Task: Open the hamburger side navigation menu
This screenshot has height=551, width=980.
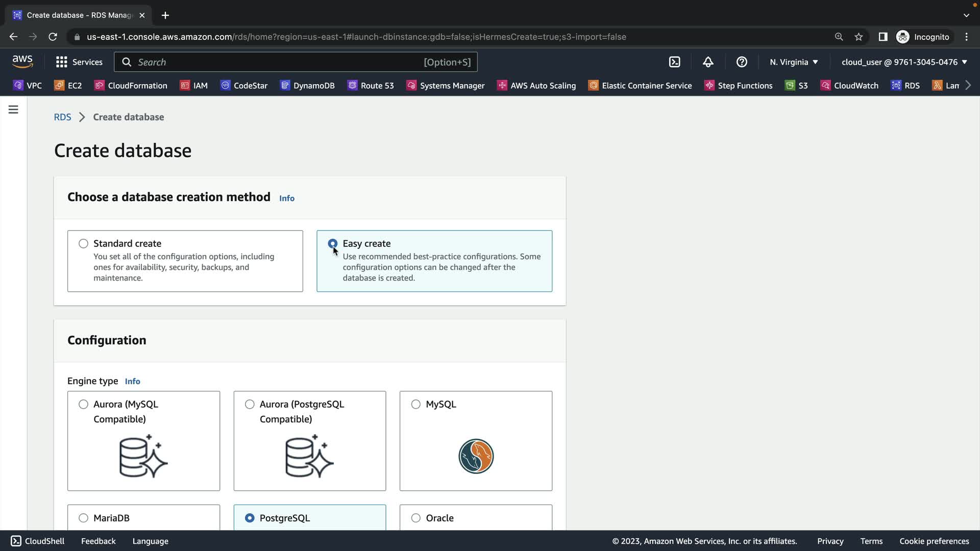Action: point(13,110)
